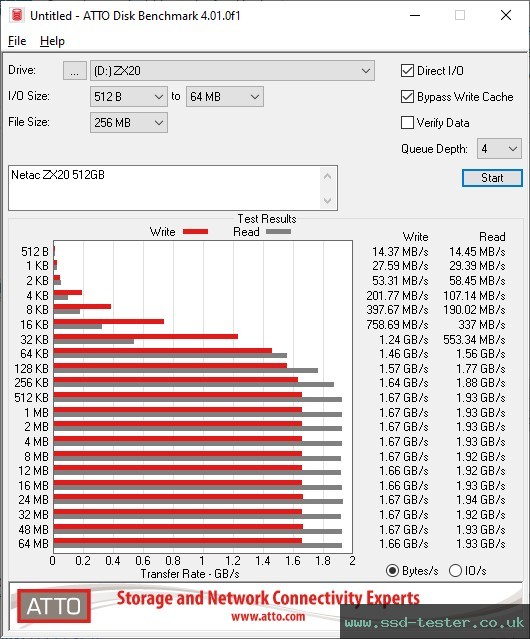Image resolution: width=530 pixels, height=639 pixels.
Task: Click the Start button
Action: coord(492,178)
